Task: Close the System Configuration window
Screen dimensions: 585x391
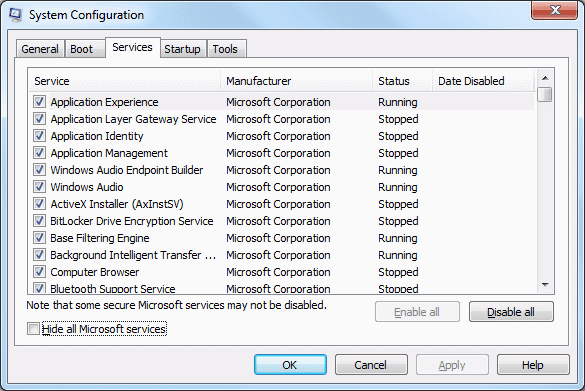Action: click(555, 10)
